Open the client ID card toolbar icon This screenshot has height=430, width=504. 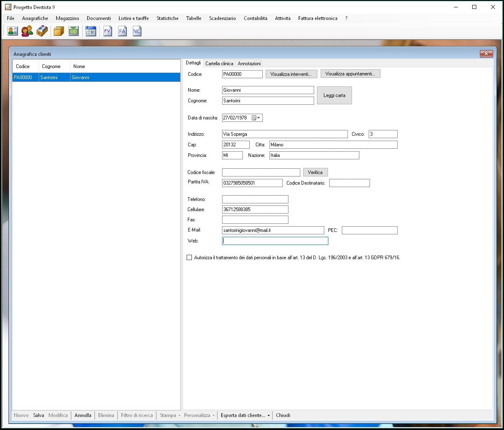[x=13, y=31]
